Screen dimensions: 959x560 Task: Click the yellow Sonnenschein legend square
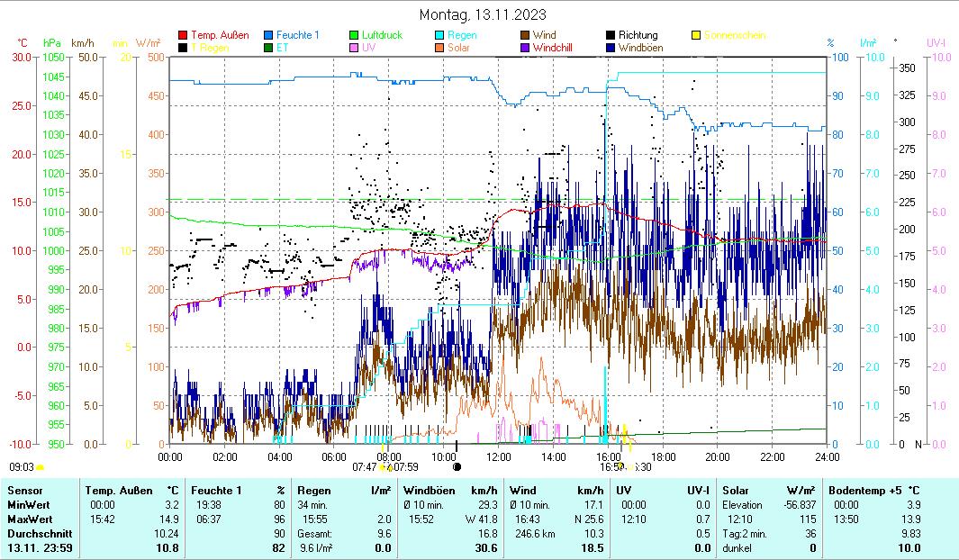click(696, 36)
